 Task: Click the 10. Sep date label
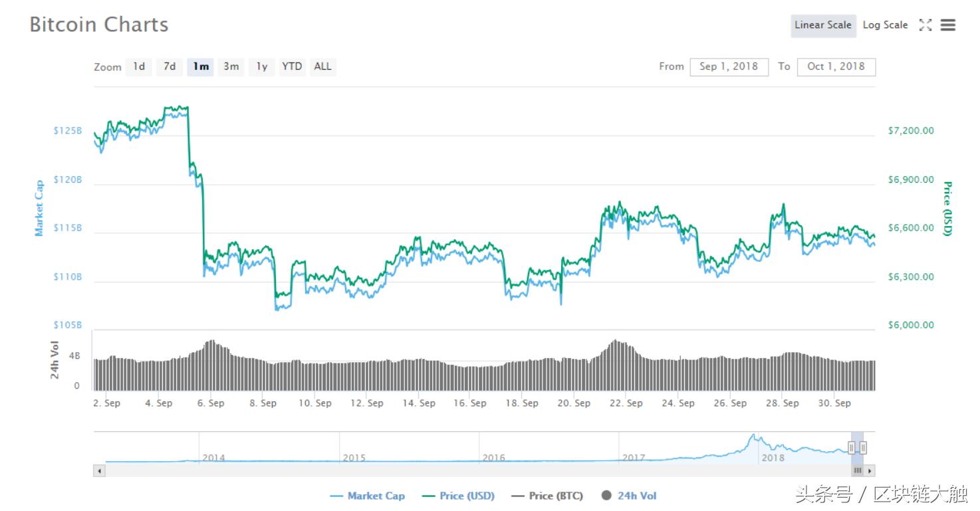point(315,403)
